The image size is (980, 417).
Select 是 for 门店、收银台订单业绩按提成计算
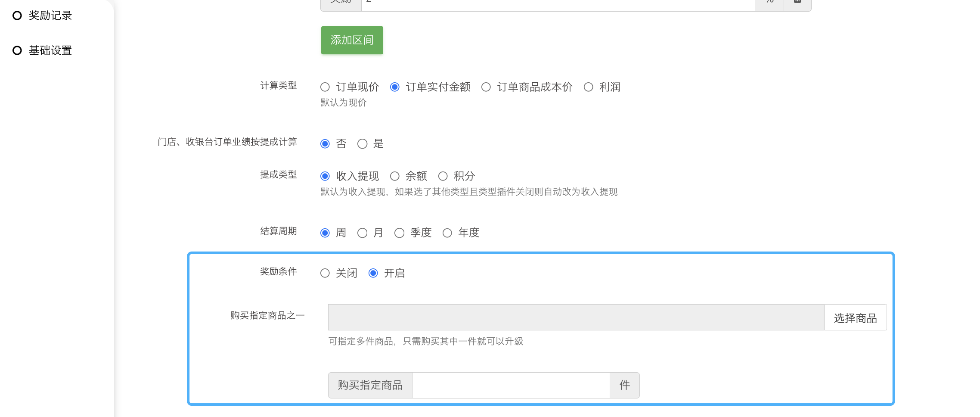362,144
